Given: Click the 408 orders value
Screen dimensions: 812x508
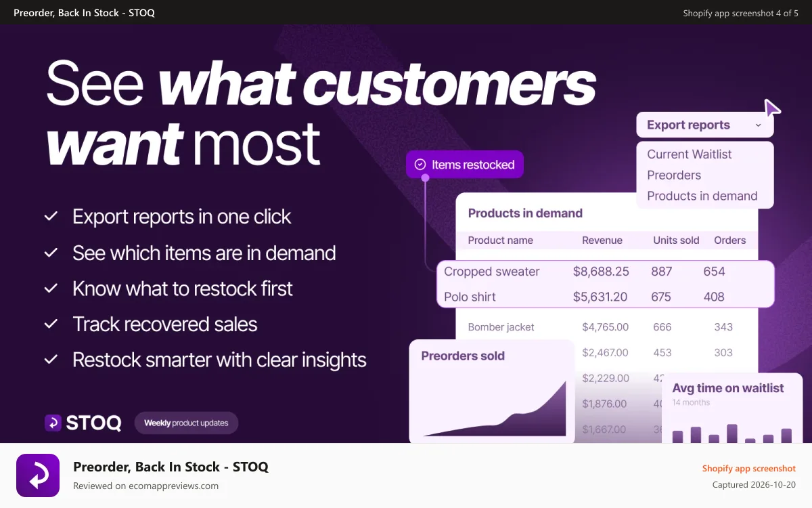Looking at the screenshot, I should click(714, 297).
